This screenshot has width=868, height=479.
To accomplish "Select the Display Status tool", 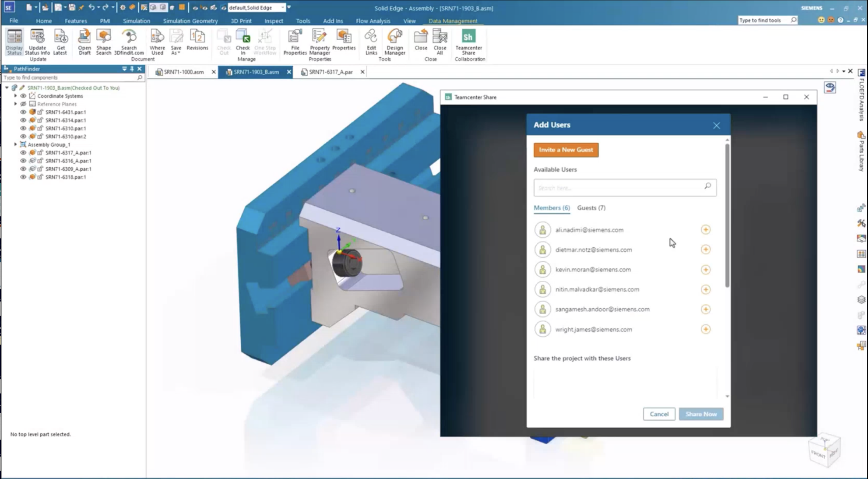I will (14, 42).
